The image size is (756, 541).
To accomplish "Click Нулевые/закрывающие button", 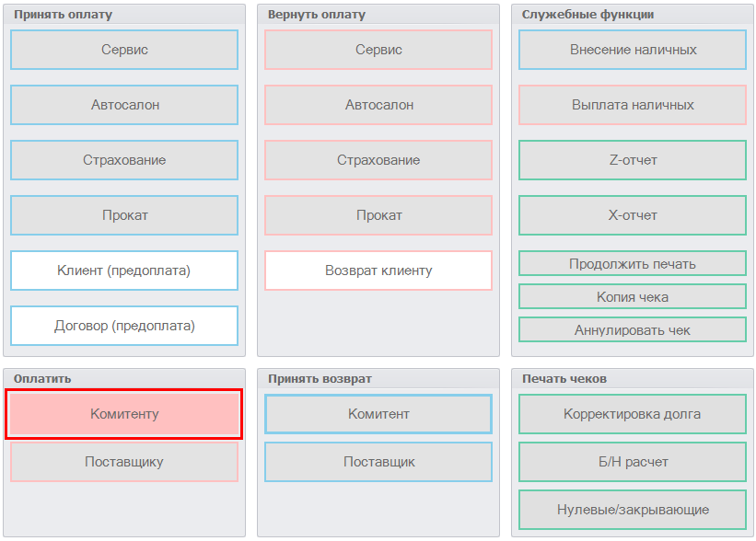I will tap(633, 510).
